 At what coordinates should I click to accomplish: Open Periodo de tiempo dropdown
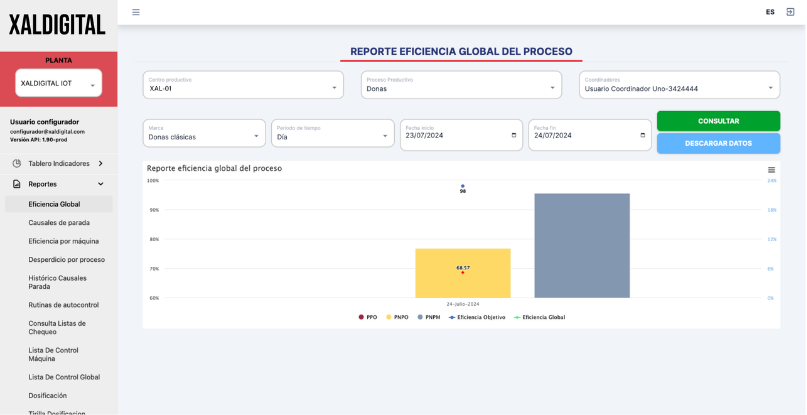(332, 134)
